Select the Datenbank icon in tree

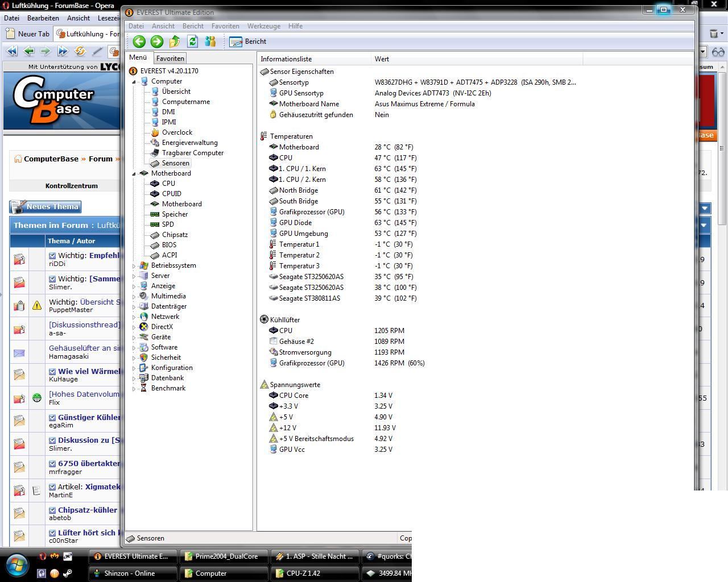click(x=144, y=378)
